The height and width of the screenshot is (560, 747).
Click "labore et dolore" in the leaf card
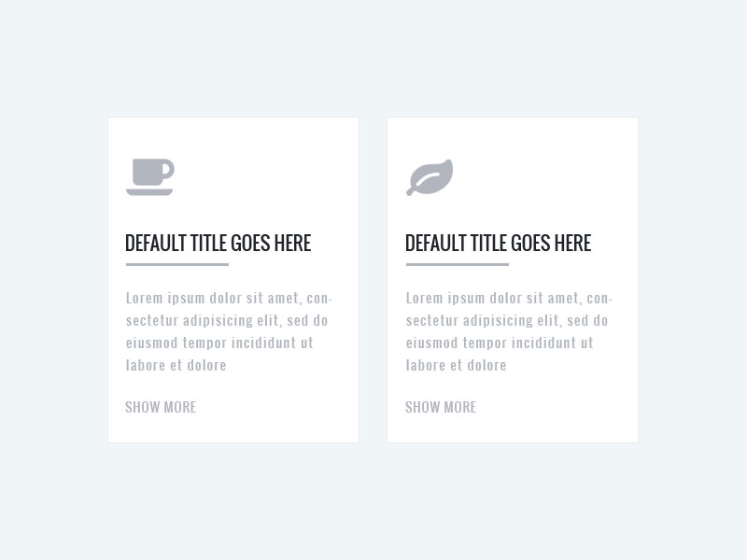[457, 365]
